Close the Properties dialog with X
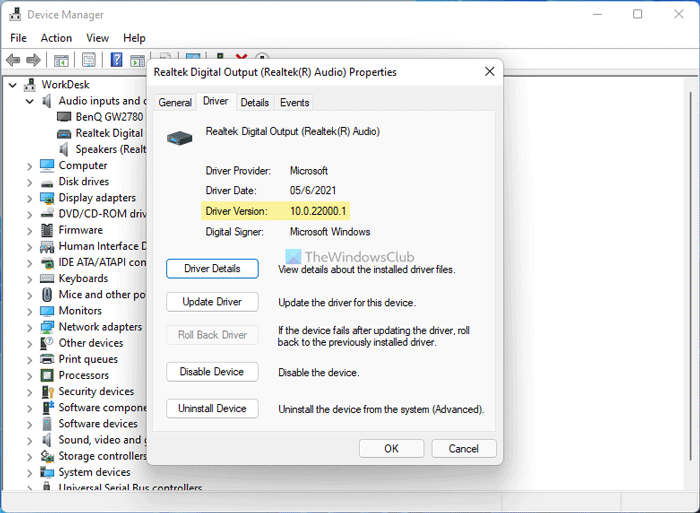 [489, 72]
